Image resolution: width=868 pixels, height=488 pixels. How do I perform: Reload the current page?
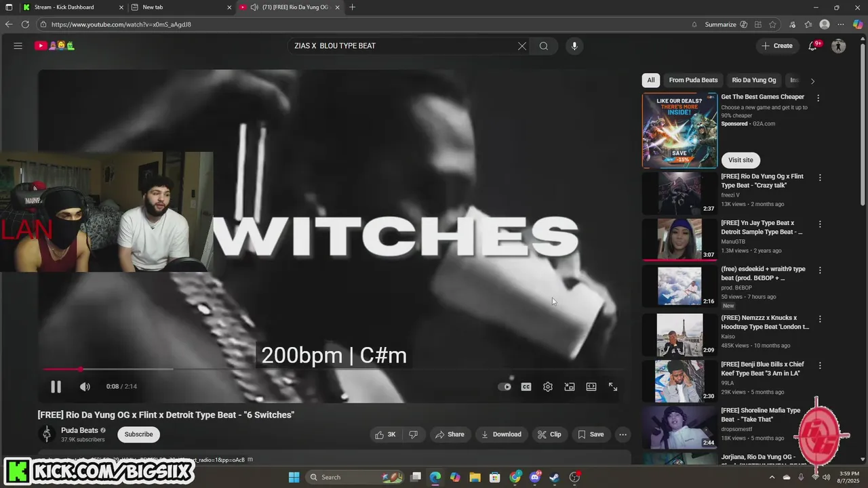click(x=25, y=24)
